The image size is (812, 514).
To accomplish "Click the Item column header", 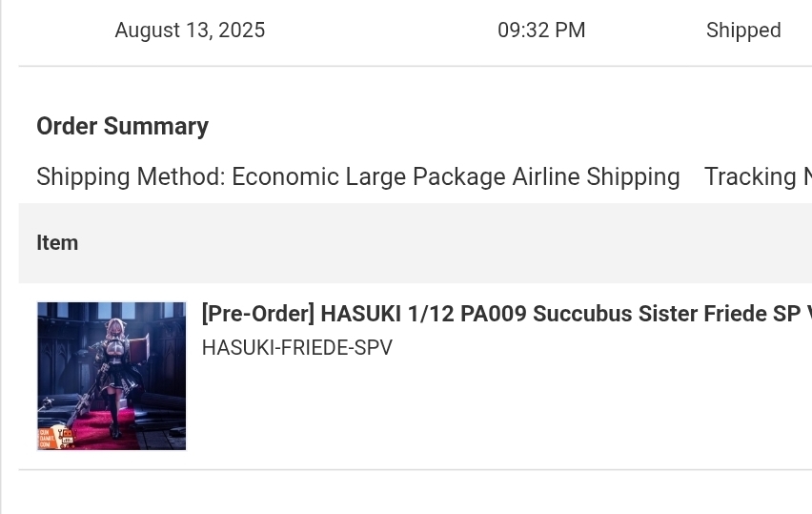I will 57,242.
